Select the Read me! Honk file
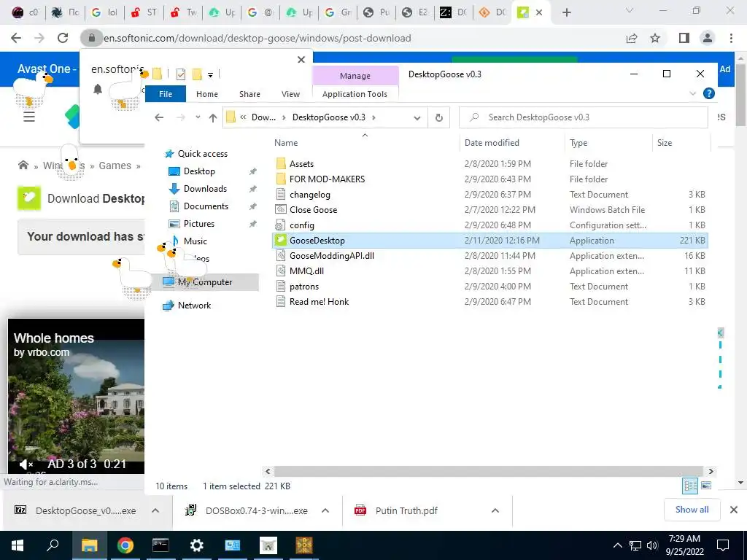Image resolution: width=747 pixels, height=560 pixels. click(319, 301)
